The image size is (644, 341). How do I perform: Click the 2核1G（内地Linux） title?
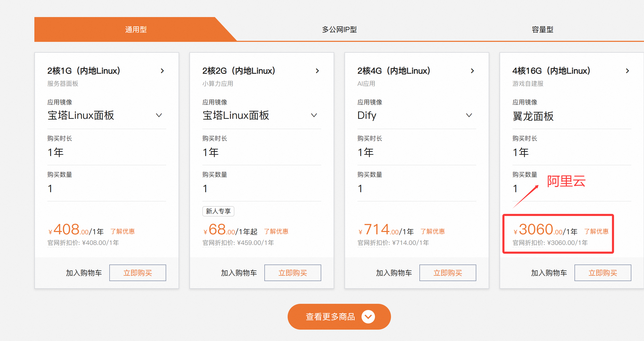tap(84, 71)
